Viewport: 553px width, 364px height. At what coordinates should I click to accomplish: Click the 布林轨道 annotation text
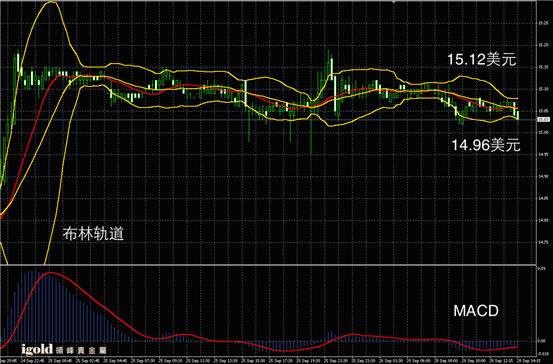[93, 234]
